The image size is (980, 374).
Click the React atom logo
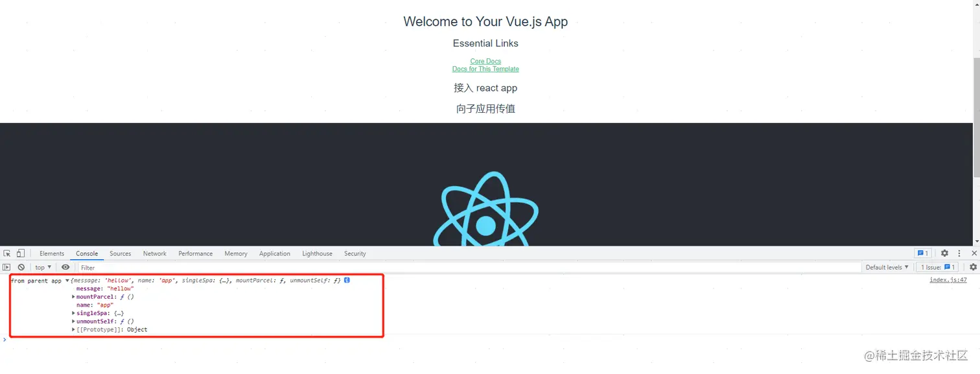click(x=485, y=209)
